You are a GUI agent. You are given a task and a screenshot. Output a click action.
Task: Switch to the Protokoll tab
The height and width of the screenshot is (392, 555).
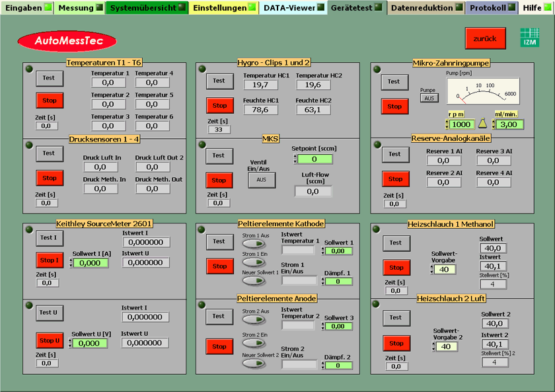click(492, 7)
